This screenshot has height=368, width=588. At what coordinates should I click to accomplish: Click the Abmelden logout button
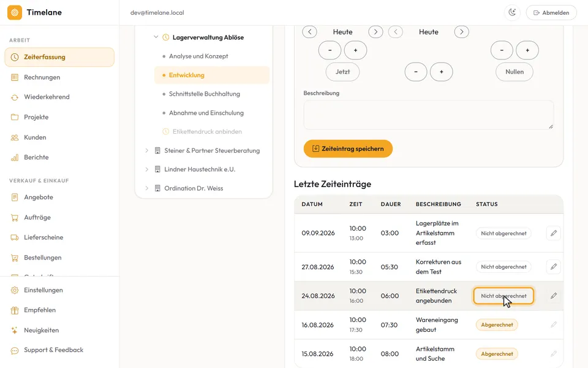click(551, 12)
